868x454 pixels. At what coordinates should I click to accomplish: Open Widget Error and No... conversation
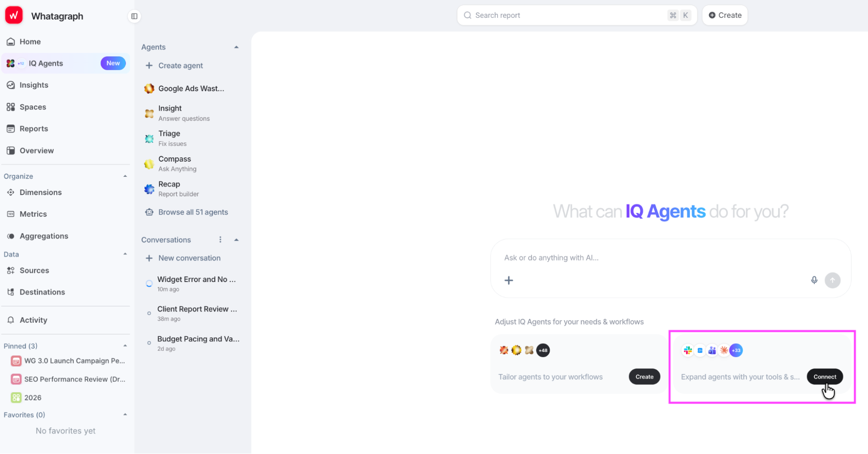191,284
